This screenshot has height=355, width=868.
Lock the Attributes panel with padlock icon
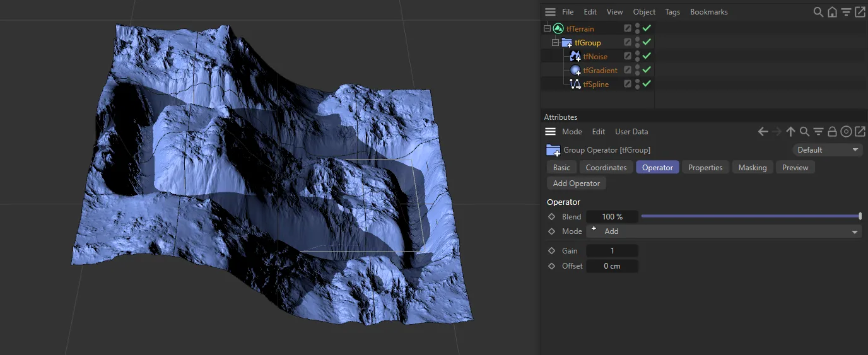(832, 132)
